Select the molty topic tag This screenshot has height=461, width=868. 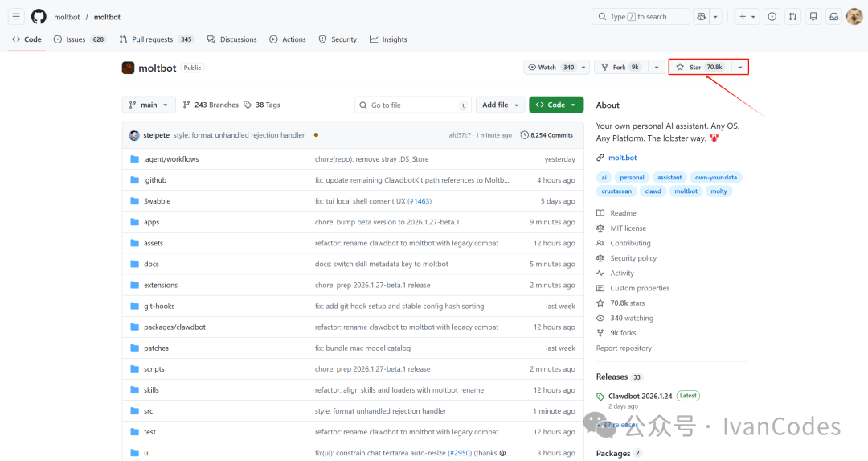(719, 191)
